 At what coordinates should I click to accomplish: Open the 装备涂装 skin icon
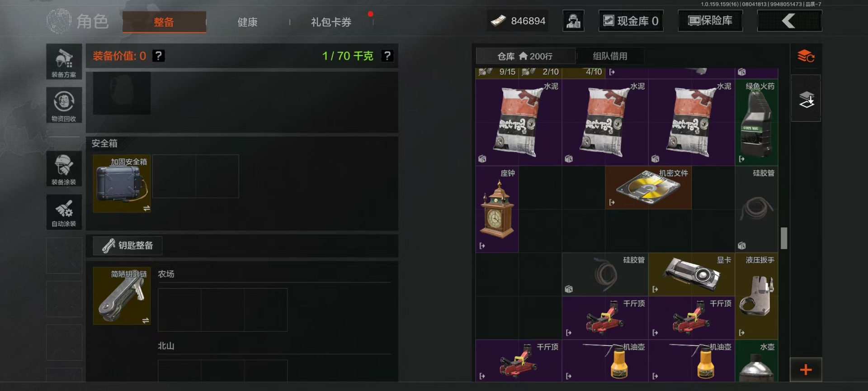[64, 168]
